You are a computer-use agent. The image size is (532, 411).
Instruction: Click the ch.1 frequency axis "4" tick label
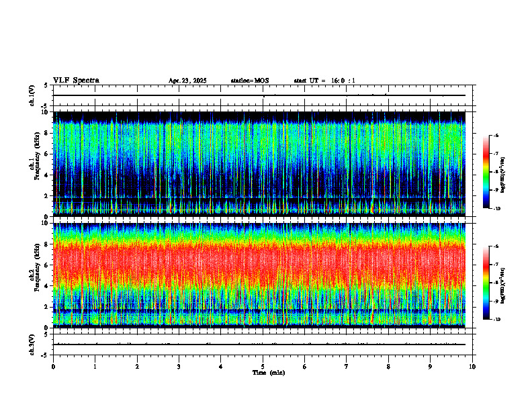46,175
